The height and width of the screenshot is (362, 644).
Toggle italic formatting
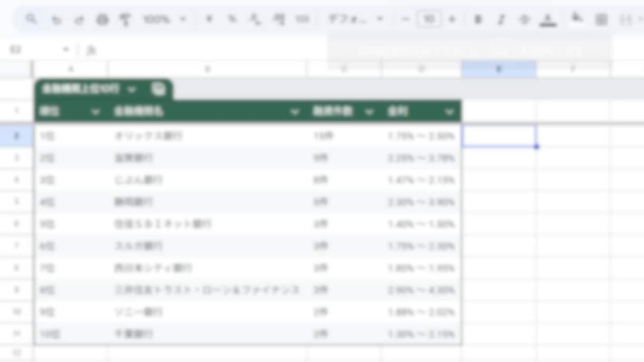coord(501,20)
